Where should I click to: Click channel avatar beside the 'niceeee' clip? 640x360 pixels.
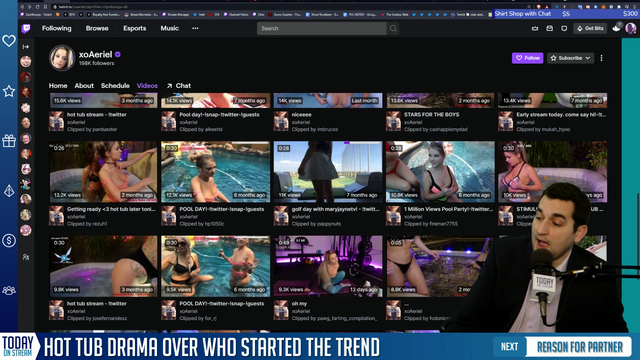(281, 121)
